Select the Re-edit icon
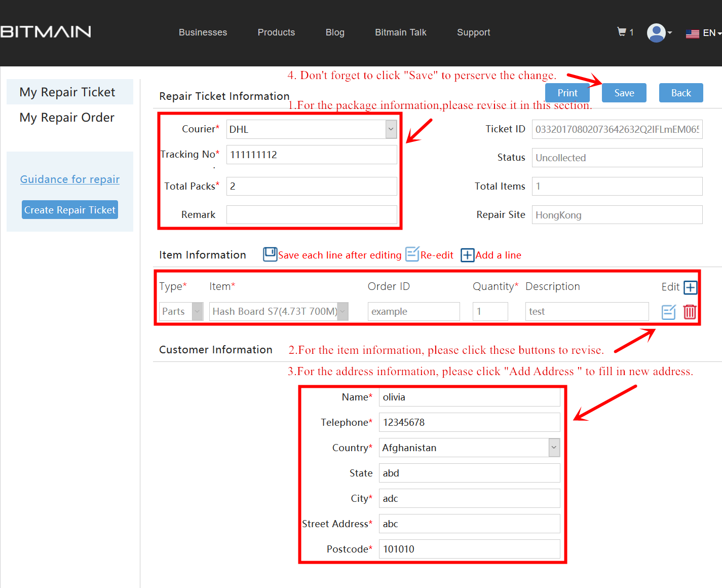The height and width of the screenshot is (588, 722). (412, 254)
